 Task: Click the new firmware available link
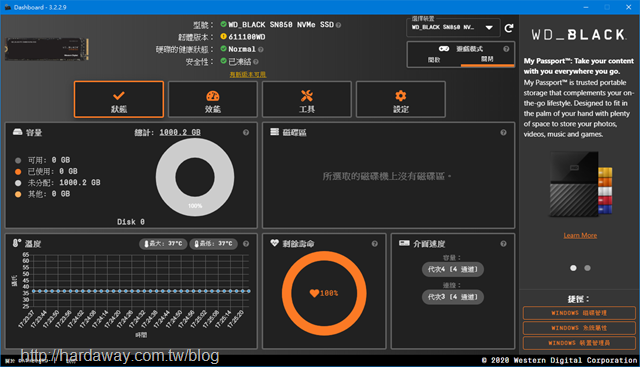click(248, 74)
